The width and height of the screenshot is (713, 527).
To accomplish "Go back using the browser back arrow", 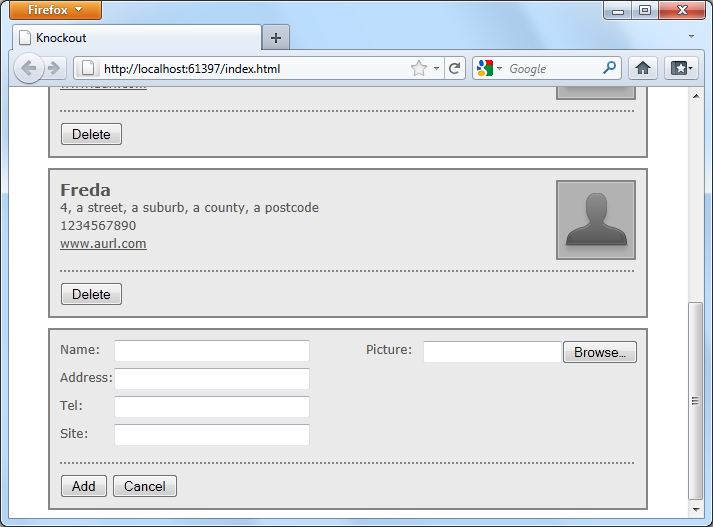I will pyautogui.click(x=29, y=68).
